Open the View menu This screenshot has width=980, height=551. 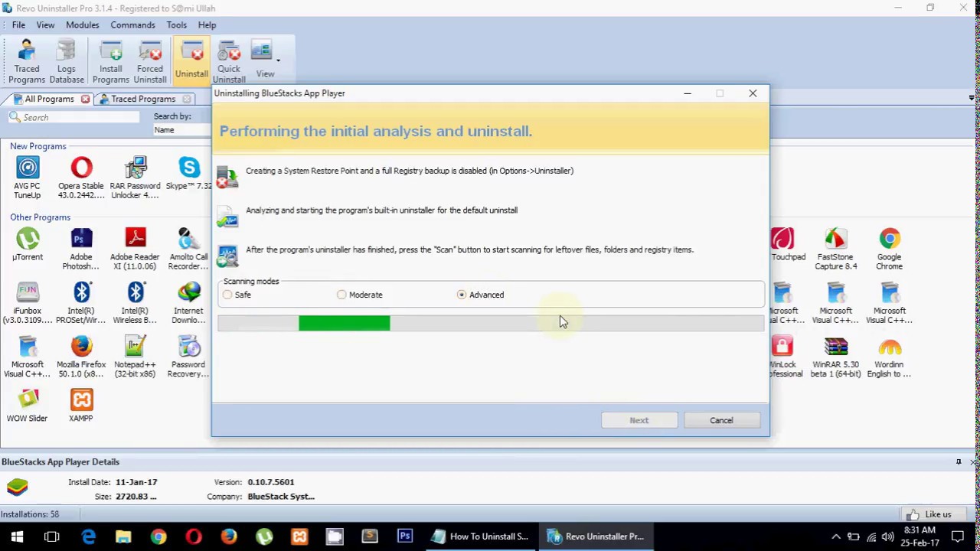click(x=45, y=25)
